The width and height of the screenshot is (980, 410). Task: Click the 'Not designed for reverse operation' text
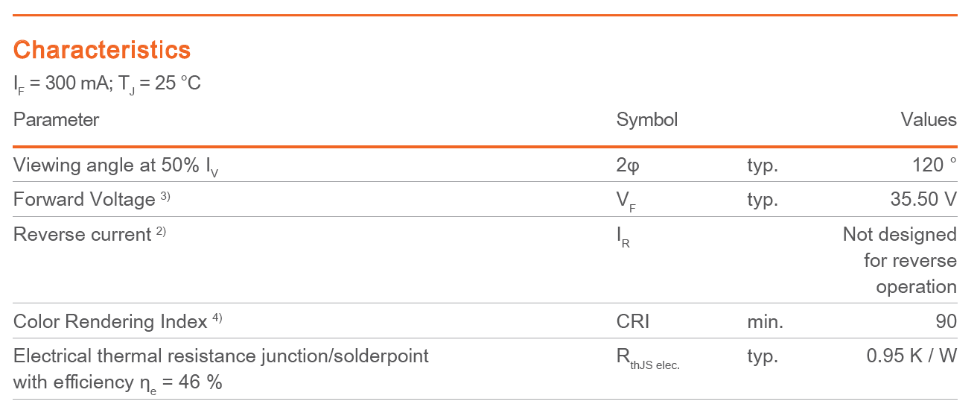click(900, 260)
